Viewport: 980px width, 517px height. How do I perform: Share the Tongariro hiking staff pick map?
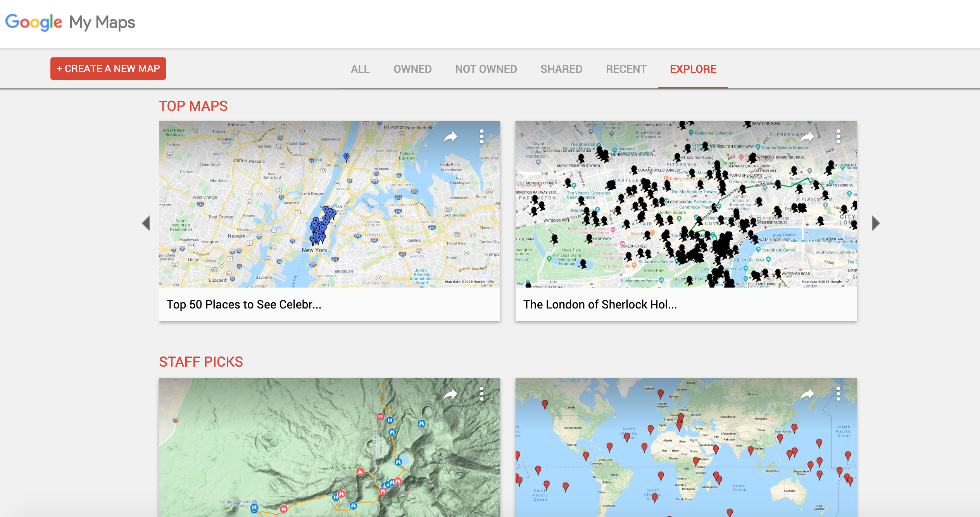click(x=450, y=394)
